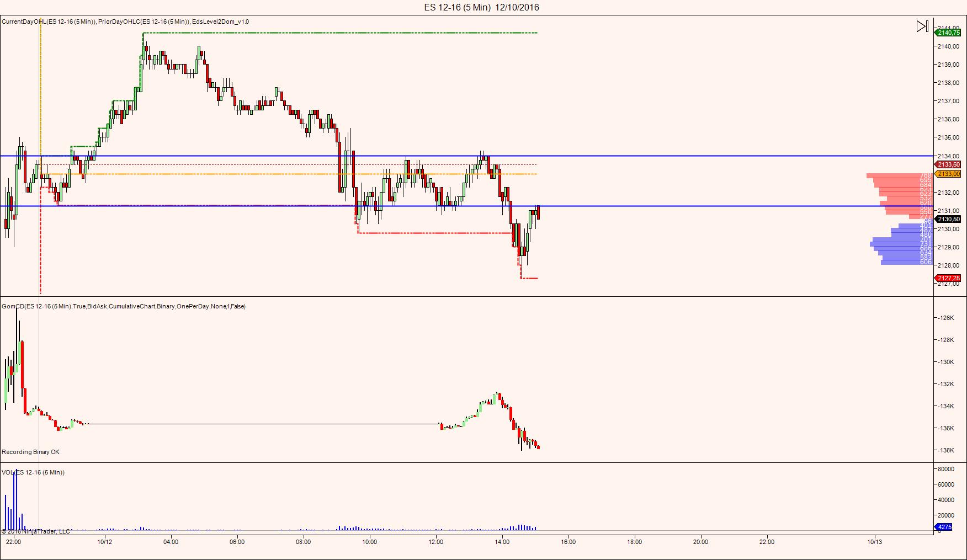Click the orange 2133,00 price marker
Viewport: 967px width, 560px height.
tap(949, 174)
